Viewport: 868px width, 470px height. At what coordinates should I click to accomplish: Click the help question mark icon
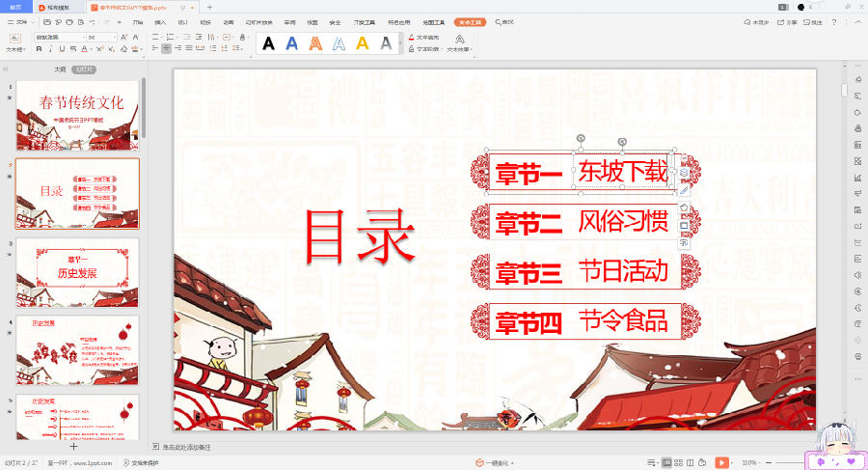(833, 22)
